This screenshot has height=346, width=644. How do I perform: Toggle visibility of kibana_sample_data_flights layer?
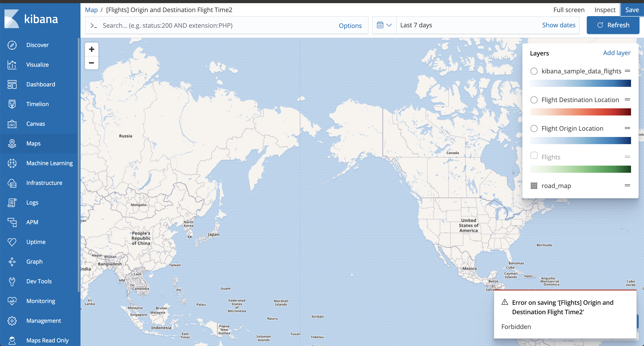[x=534, y=71]
